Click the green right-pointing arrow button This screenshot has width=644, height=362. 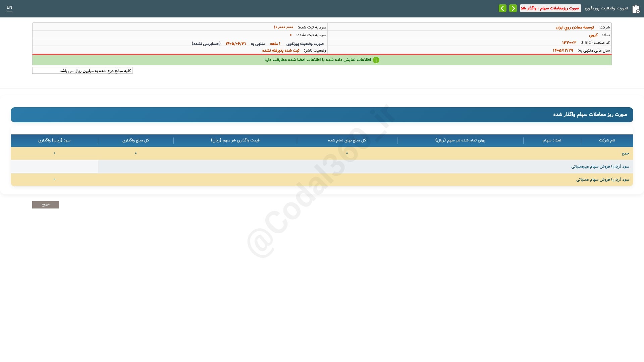513,8
